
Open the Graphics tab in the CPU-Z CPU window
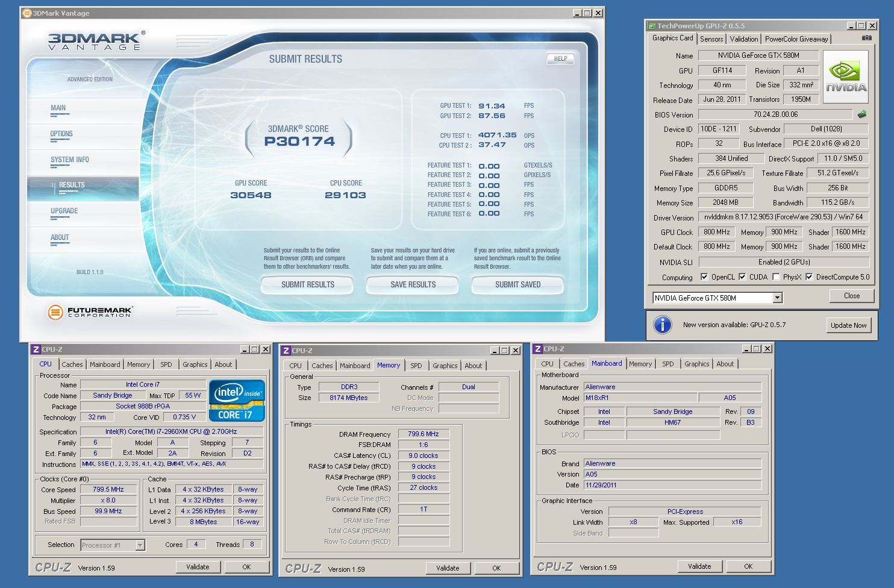click(x=195, y=364)
